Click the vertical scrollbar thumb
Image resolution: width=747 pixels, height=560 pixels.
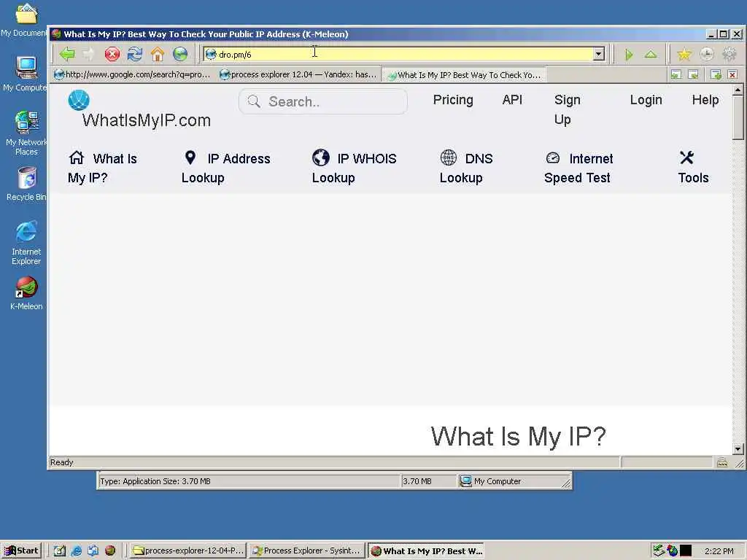[x=738, y=117]
